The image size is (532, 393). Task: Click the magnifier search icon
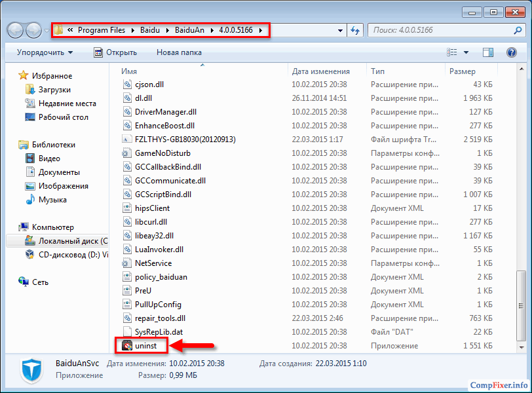tap(518, 30)
